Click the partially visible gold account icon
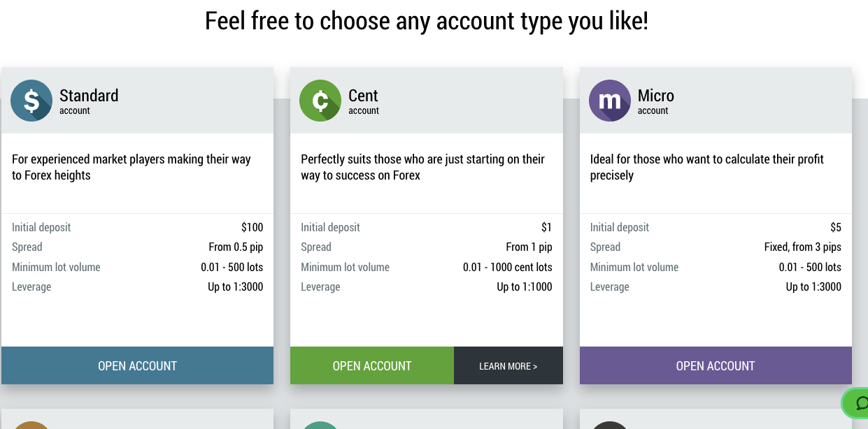The image size is (868, 429). point(31,423)
